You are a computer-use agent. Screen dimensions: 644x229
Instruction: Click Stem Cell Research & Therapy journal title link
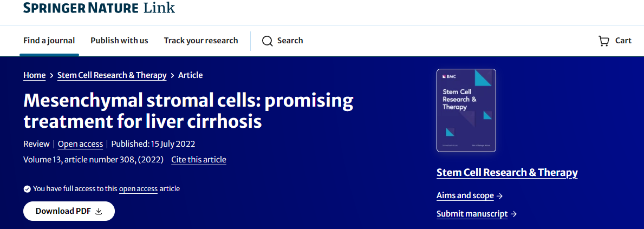point(507,173)
